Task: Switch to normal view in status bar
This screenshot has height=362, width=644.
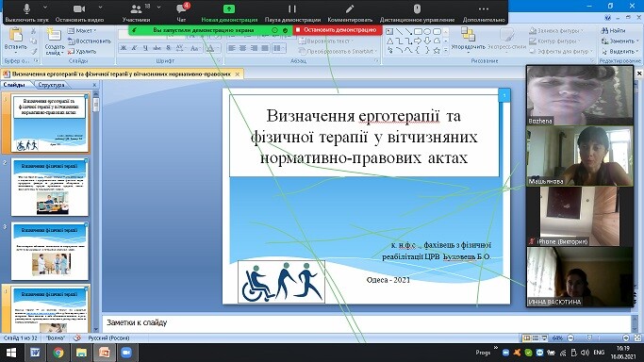Action: pos(526,338)
